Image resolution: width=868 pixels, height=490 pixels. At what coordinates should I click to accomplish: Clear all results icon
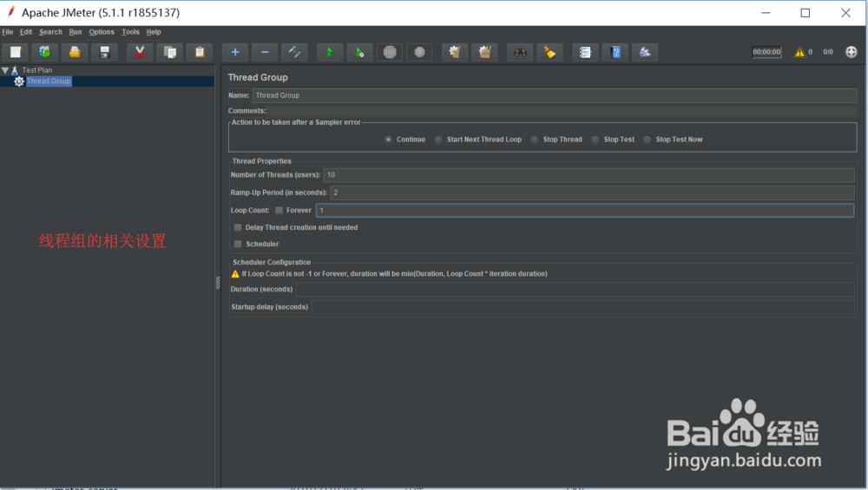tap(485, 52)
